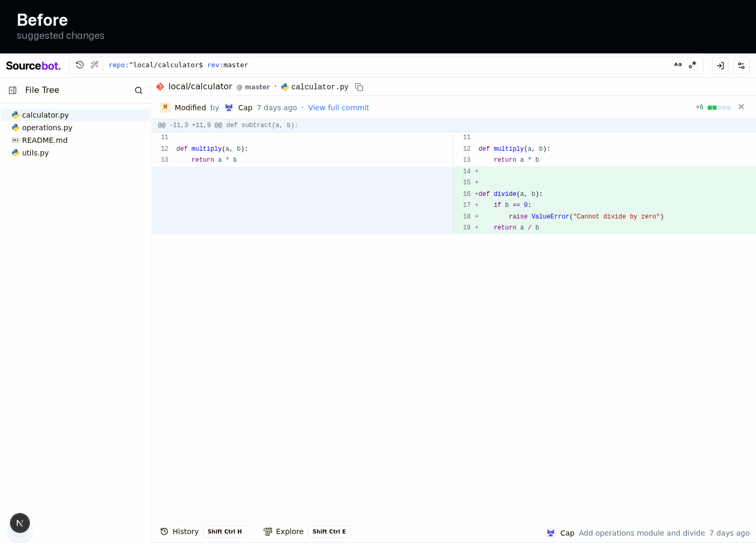This screenshot has height=543, width=756.
Task: Click the @ master branch label
Action: pos(253,87)
